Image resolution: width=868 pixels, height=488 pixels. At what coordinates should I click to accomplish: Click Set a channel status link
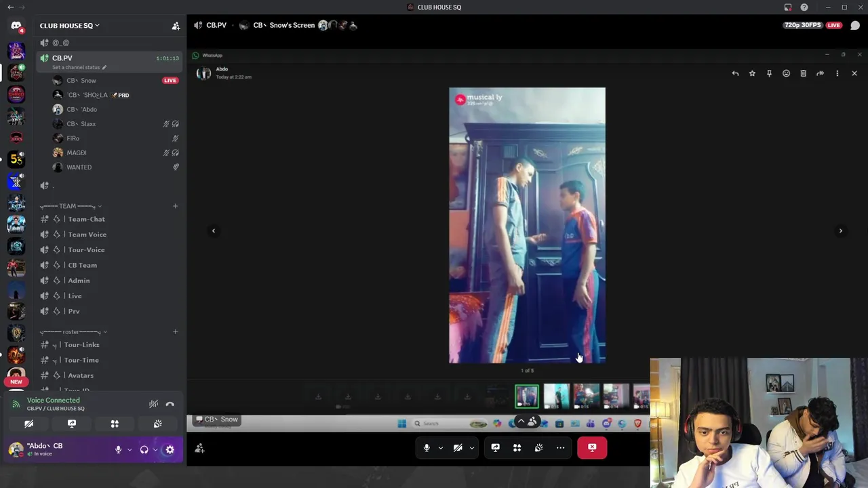79,68
